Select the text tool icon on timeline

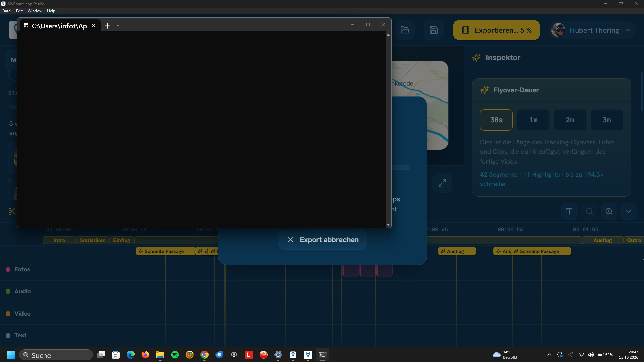(x=569, y=211)
